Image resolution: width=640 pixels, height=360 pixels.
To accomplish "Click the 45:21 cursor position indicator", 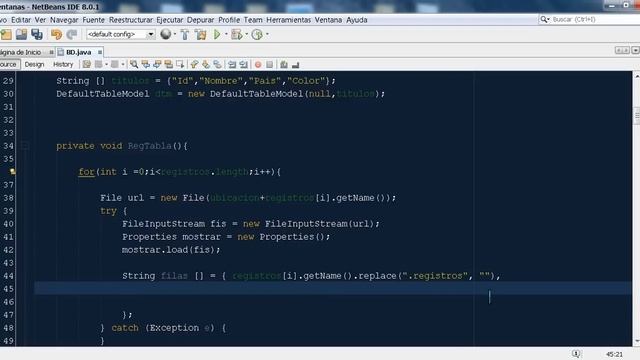I will [614, 354].
